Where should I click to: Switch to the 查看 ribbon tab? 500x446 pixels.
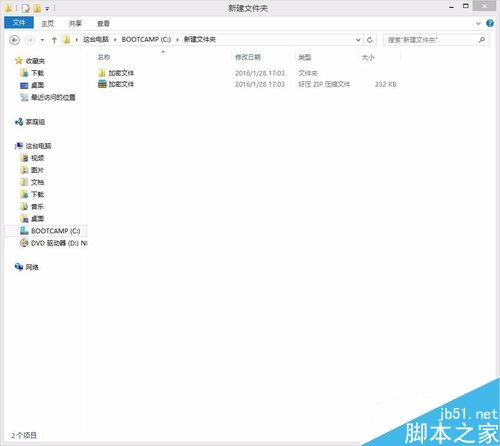103,23
